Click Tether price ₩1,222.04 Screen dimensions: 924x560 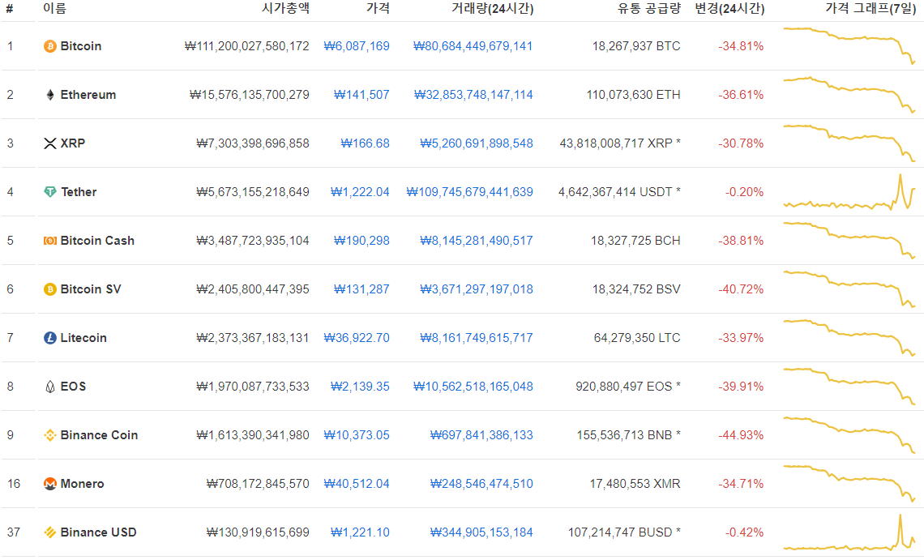tap(359, 192)
